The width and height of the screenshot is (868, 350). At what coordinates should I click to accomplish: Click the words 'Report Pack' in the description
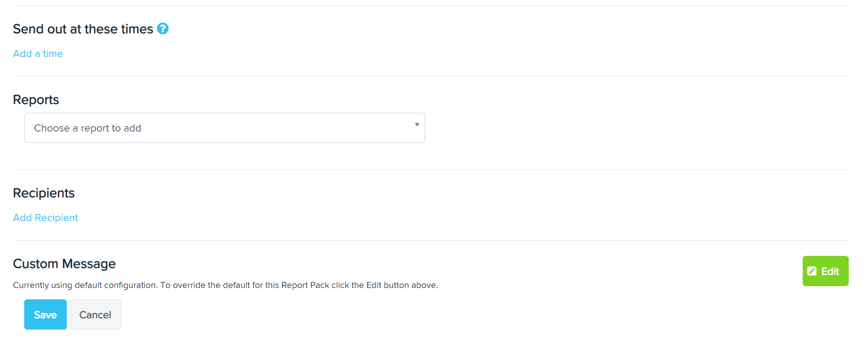tap(305, 285)
